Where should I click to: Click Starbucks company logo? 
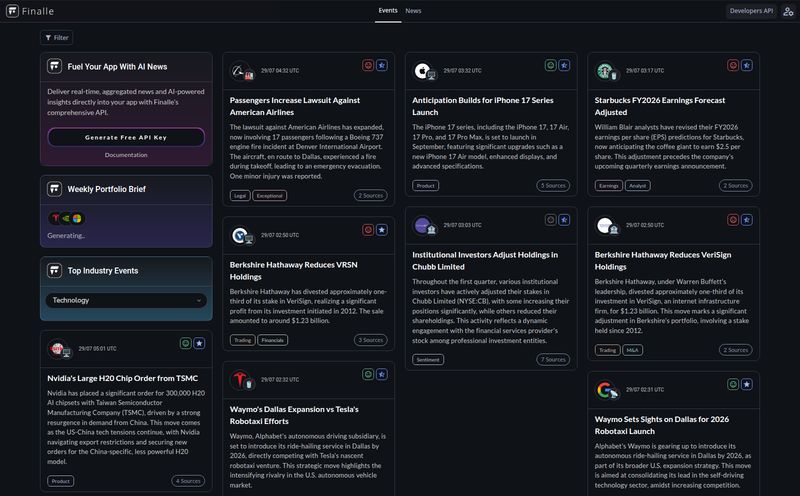pos(606,71)
